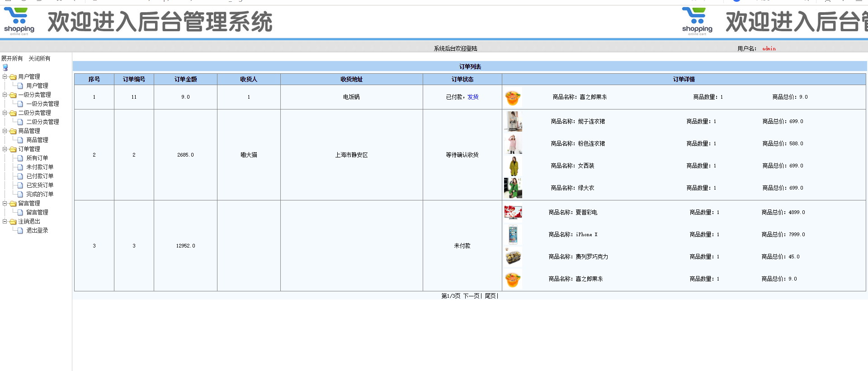868x371 pixels.
Task: Click the folder icon beside 一级分类管理 group
Action: [x=13, y=95]
